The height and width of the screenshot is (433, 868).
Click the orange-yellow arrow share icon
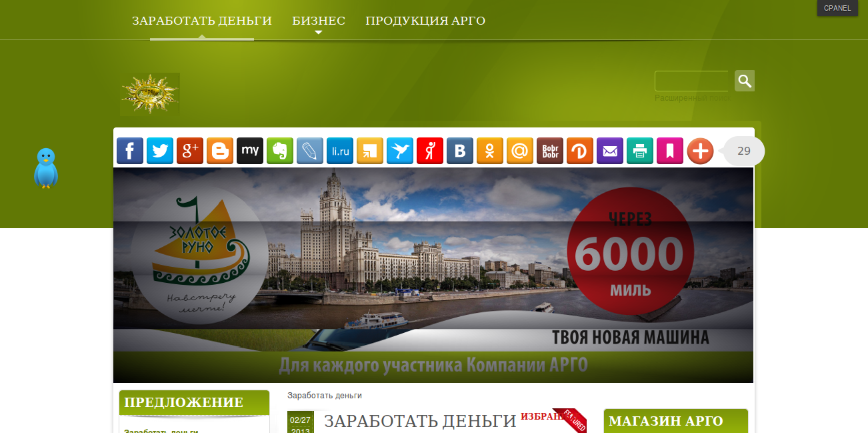[370, 151]
